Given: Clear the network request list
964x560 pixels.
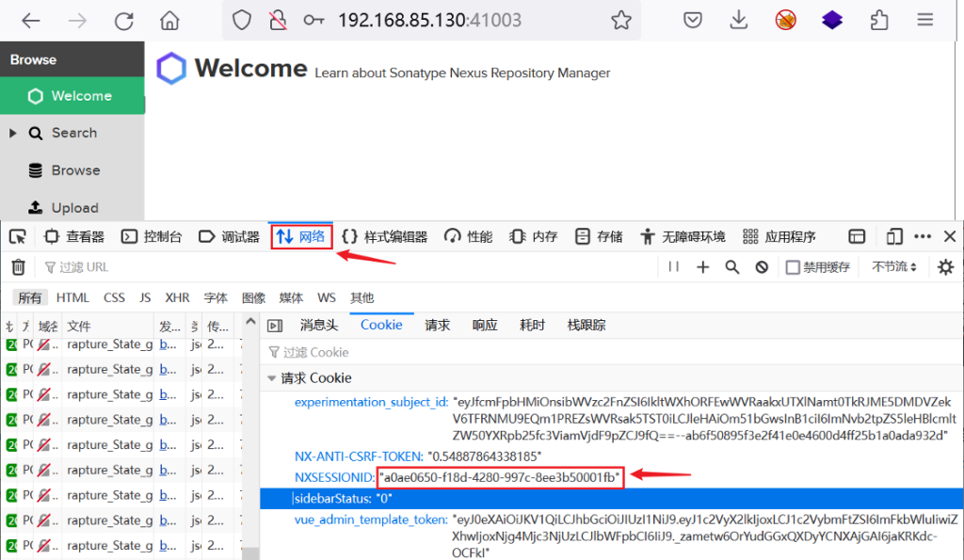Looking at the screenshot, I should coord(19,266).
